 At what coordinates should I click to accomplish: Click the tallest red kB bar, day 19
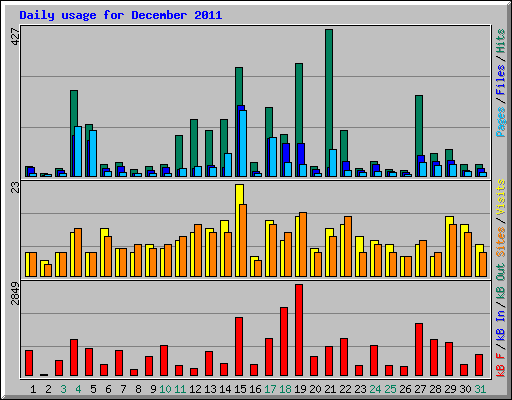(x=299, y=330)
